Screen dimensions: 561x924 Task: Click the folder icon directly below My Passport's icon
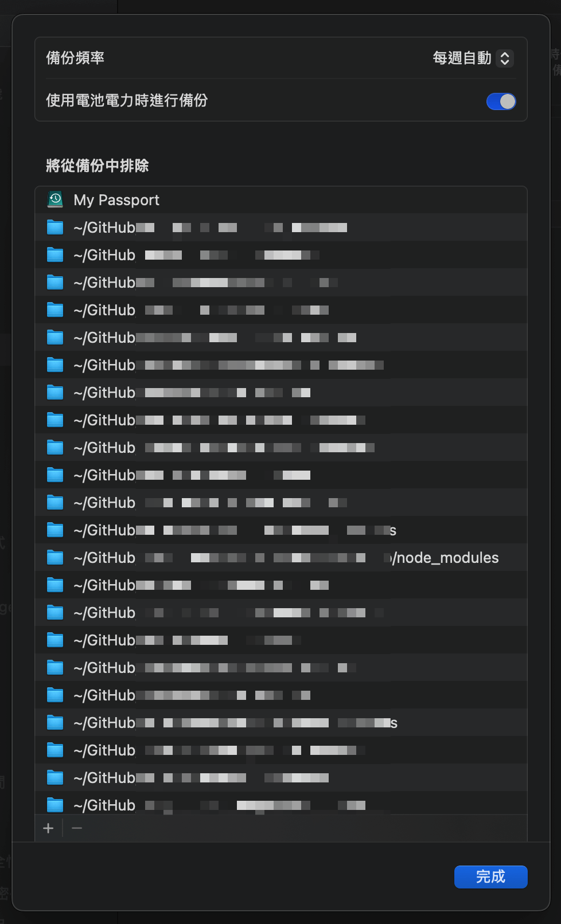tap(55, 227)
